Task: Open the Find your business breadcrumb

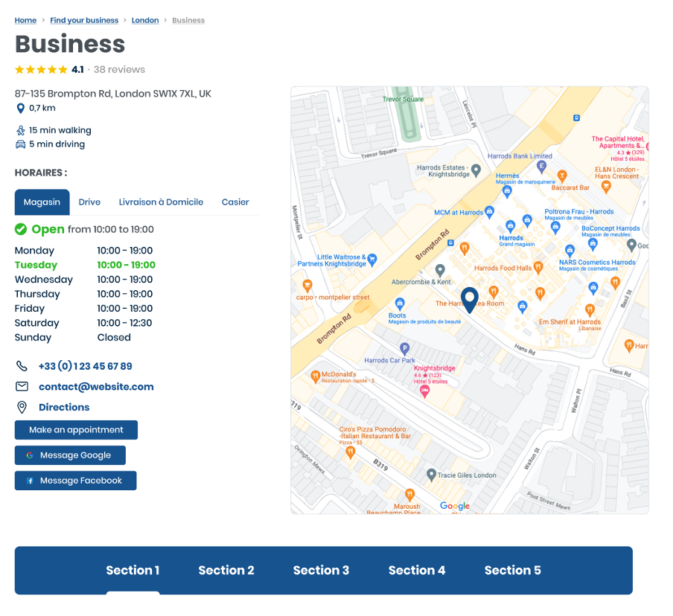Action: pyautogui.click(x=84, y=20)
